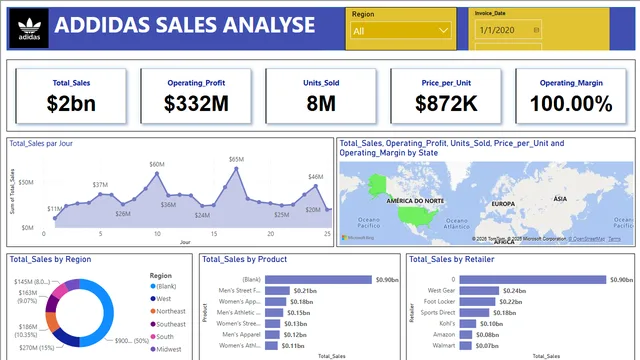This screenshot has height=360, width=640.
Task: Select the Women's App... bar $0.18bn
Action: point(276,302)
